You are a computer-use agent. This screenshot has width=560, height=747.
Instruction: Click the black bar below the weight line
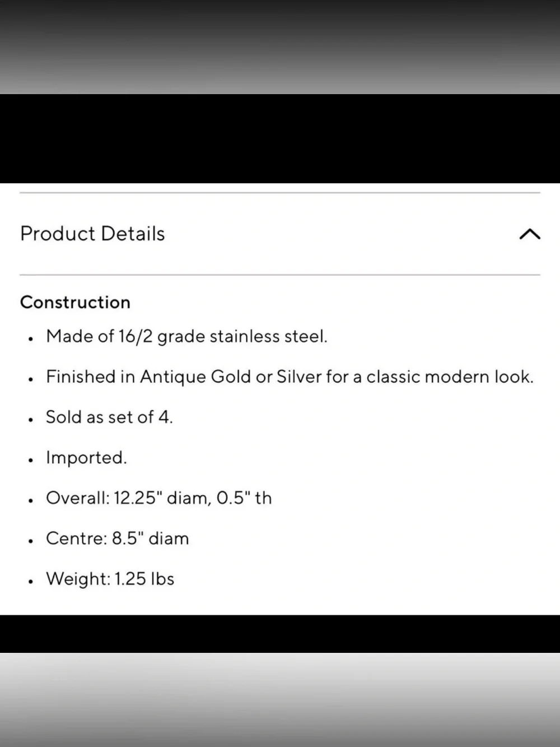point(280,634)
